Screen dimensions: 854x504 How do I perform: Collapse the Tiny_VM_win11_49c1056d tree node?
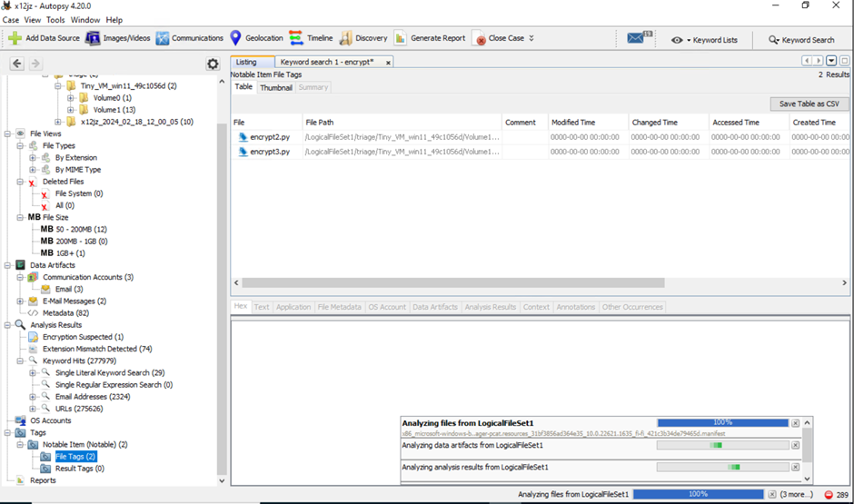58,86
